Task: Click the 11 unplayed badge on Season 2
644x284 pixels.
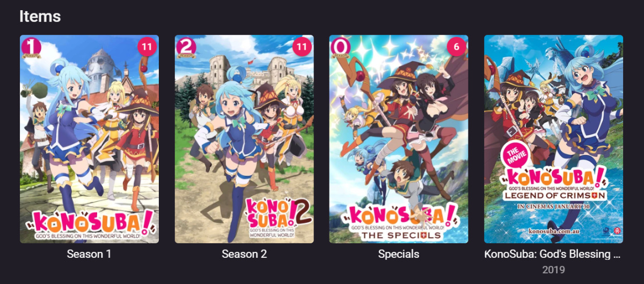Action: pos(302,47)
